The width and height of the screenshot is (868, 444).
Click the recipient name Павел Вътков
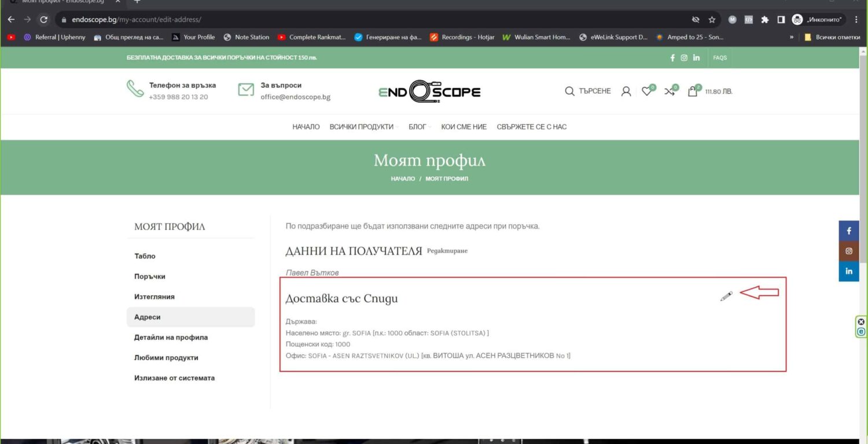(312, 272)
